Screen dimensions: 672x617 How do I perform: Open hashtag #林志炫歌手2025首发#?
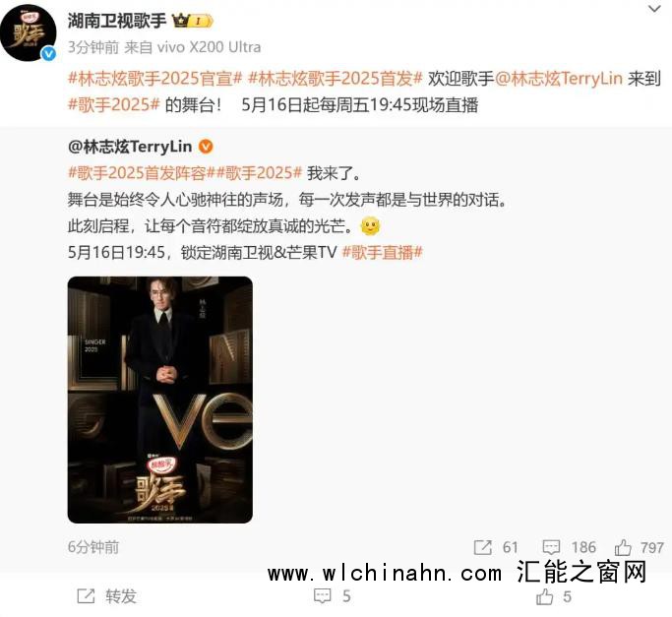coord(336,79)
